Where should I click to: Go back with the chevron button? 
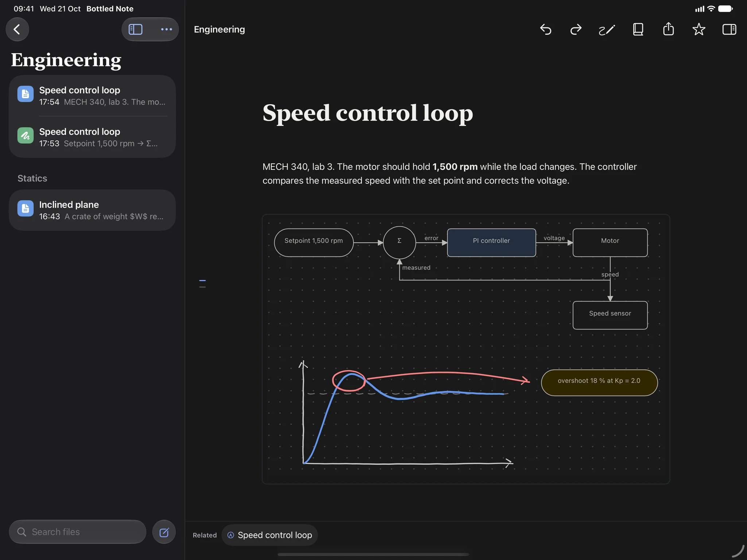(x=17, y=29)
